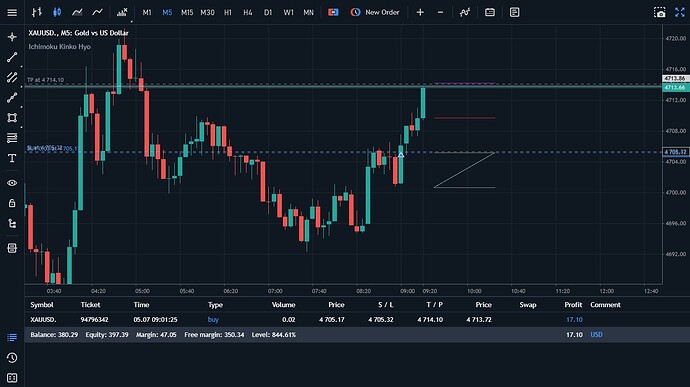Click the XAUUSD chart title
This screenshot has height=387, width=690.
coord(78,33)
